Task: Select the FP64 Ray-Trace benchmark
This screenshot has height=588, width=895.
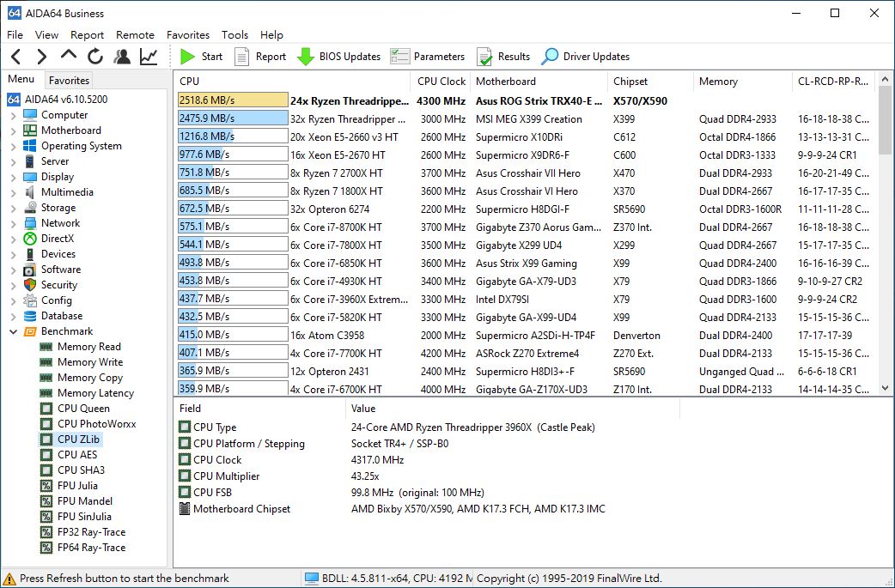Action: click(91, 548)
